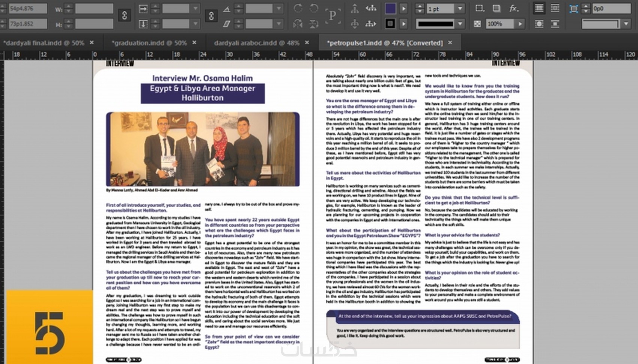Click the flip/rotate indicator P icon
Viewport: 638px width, 364px height.
333,16
